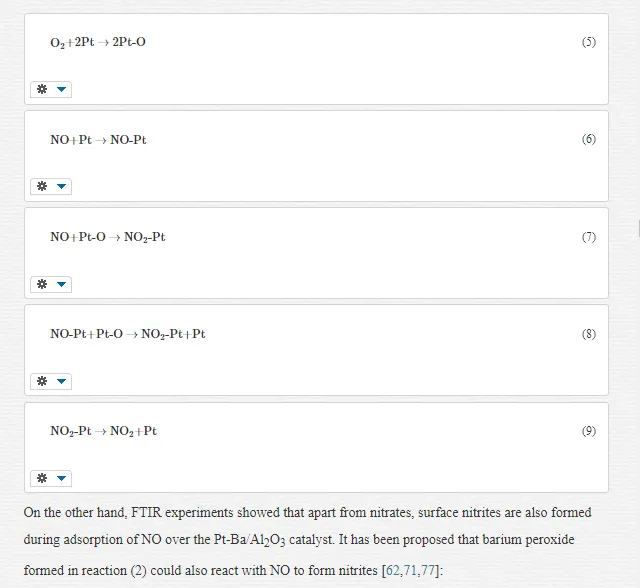The height and width of the screenshot is (588, 640).
Task: Click the gear icon under equation 9
Action: pos(42,478)
